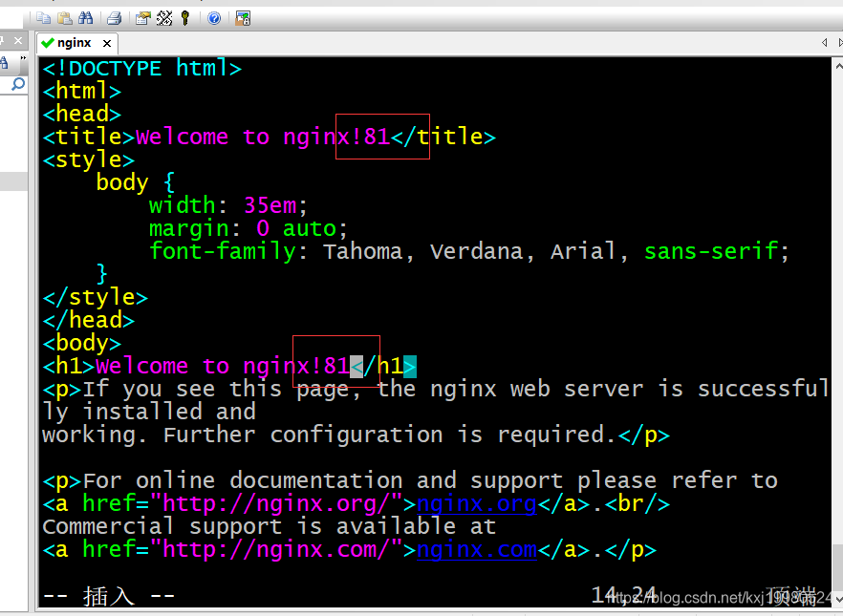This screenshot has width=843, height=616.
Task: Click "Welcome to nginx!81" in the h1 line
Action: 223,367
